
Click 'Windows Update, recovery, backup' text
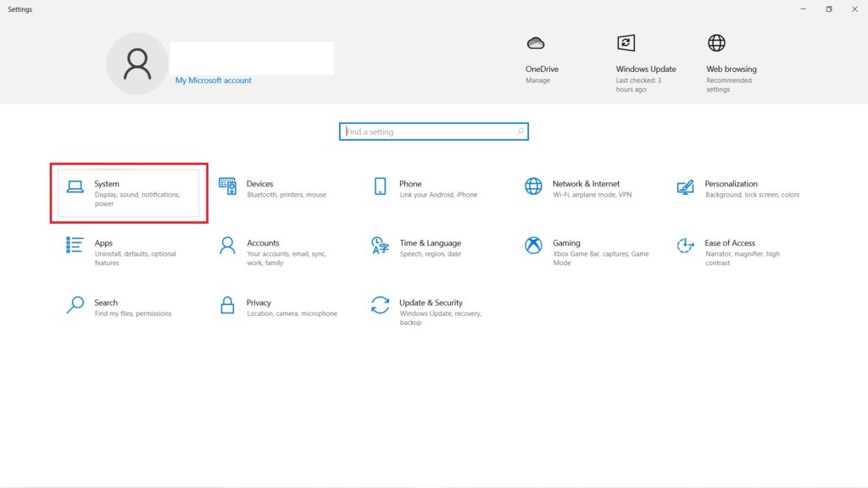tap(441, 319)
